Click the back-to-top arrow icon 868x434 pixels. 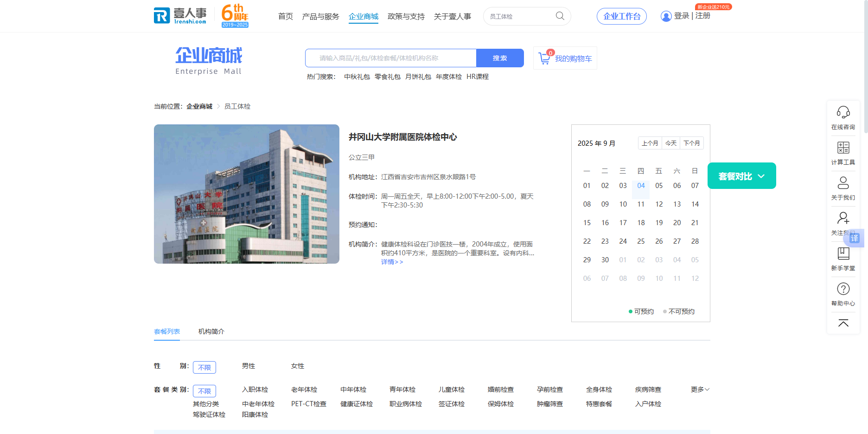843,323
